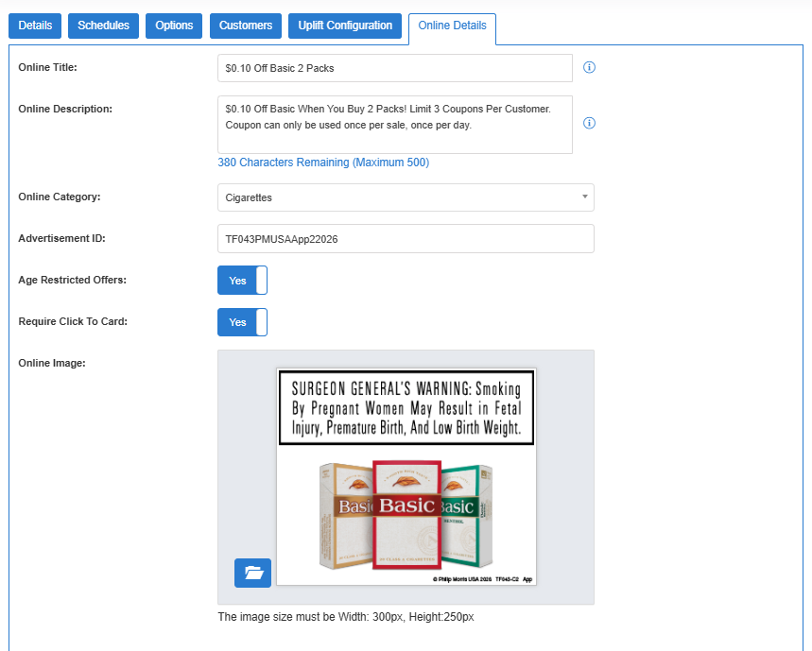Click the 380 Characters Remaining text
The height and width of the screenshot is (651, 812).
click(323, 163)
